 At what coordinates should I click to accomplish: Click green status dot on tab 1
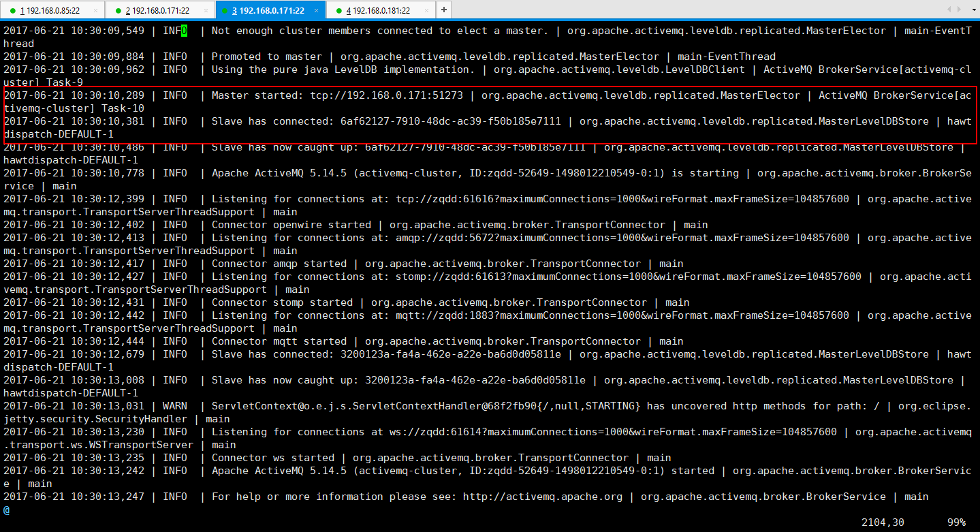point(13,11)
